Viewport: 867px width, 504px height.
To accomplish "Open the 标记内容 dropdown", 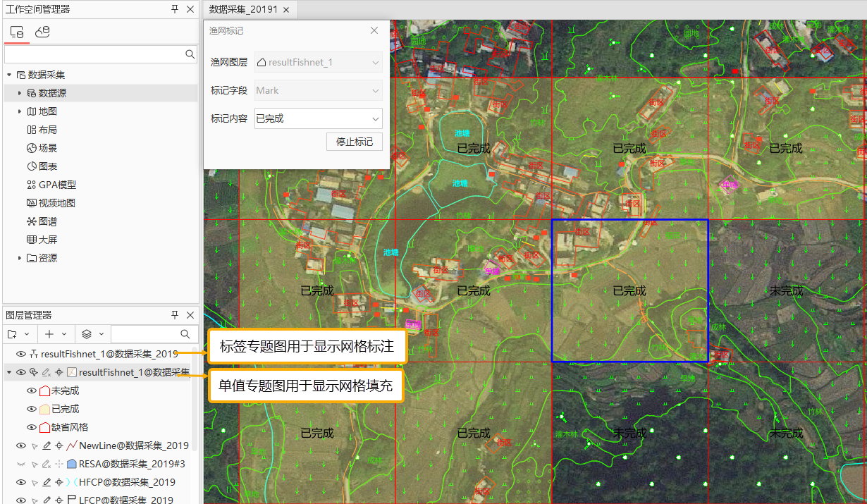I will point(318,118).
